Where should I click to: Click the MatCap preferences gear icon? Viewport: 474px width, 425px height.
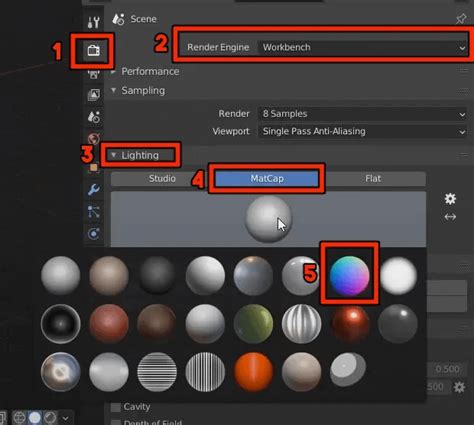[450, 199]
